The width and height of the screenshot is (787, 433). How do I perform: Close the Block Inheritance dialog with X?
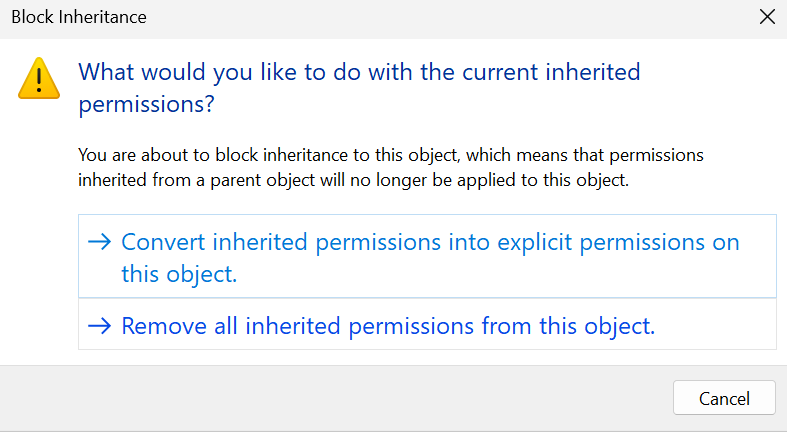(766, 17)
